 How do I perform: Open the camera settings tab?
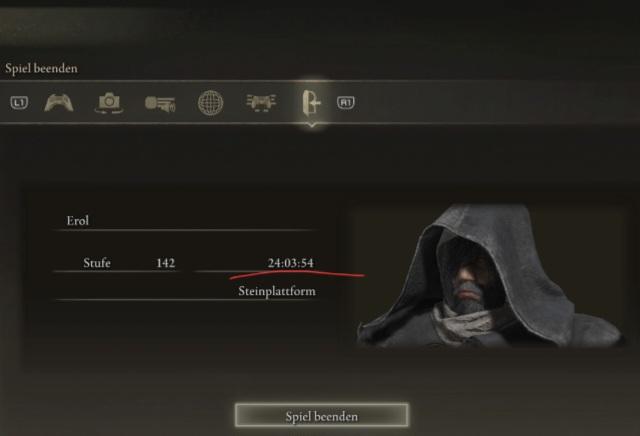[109, 102]
